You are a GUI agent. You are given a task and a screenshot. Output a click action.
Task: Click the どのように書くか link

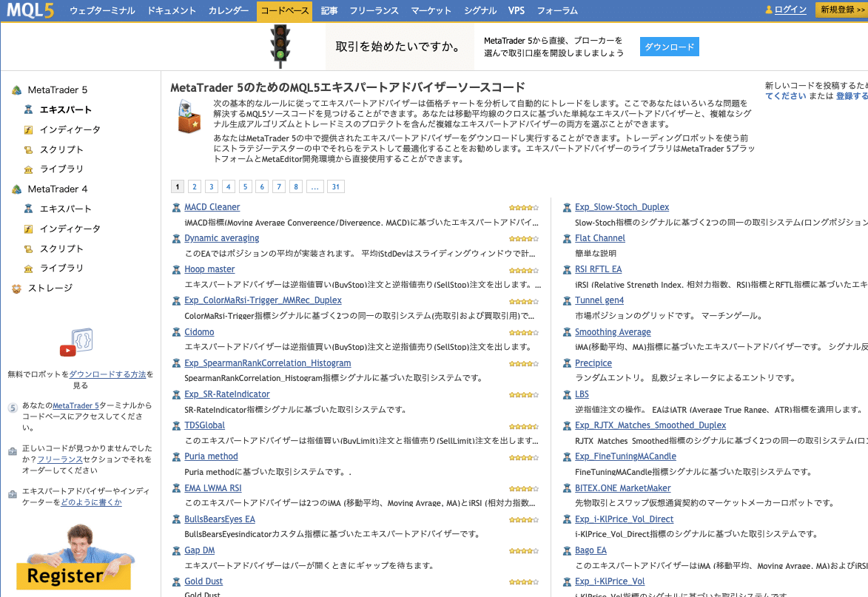pos(91,502)
